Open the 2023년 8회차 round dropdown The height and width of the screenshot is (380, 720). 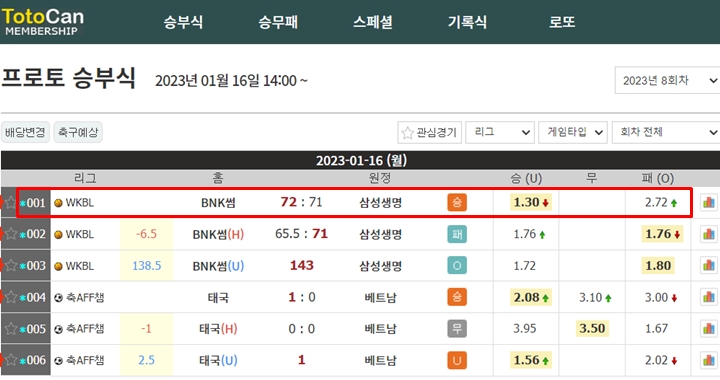tap(667, 80)
